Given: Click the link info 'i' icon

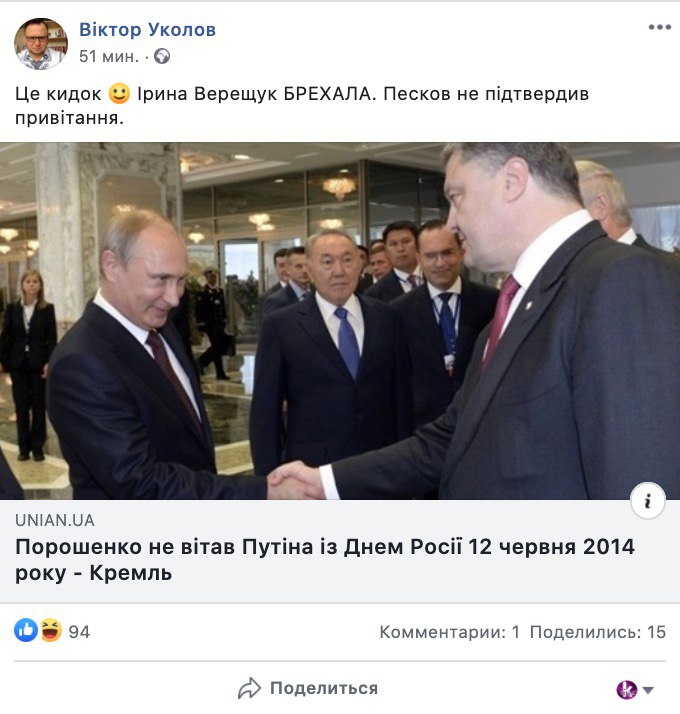Looking at the screenshot, I should point(648,501).
